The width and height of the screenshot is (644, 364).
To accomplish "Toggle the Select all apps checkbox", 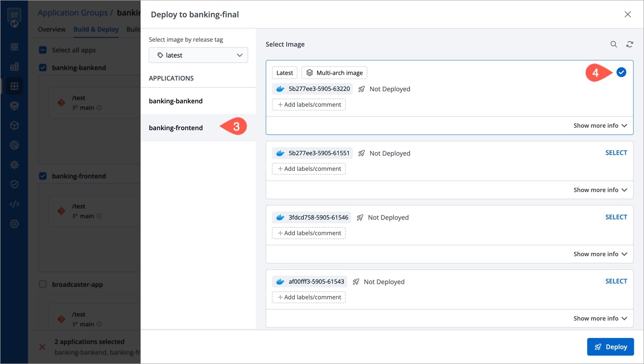I will 43,50.
